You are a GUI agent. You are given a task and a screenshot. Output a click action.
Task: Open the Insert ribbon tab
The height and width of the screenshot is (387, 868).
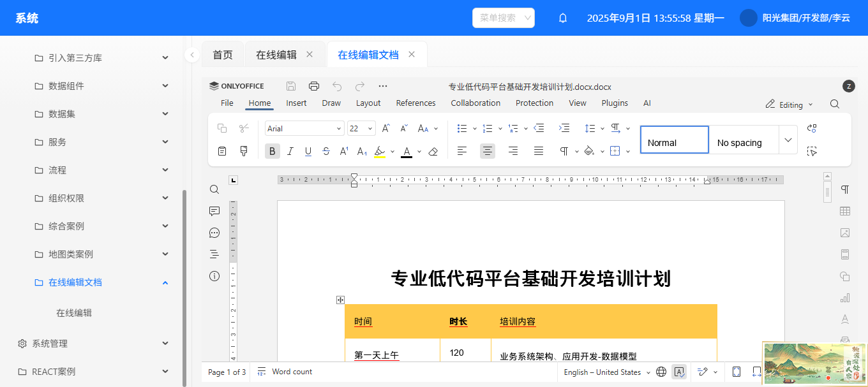296,103
